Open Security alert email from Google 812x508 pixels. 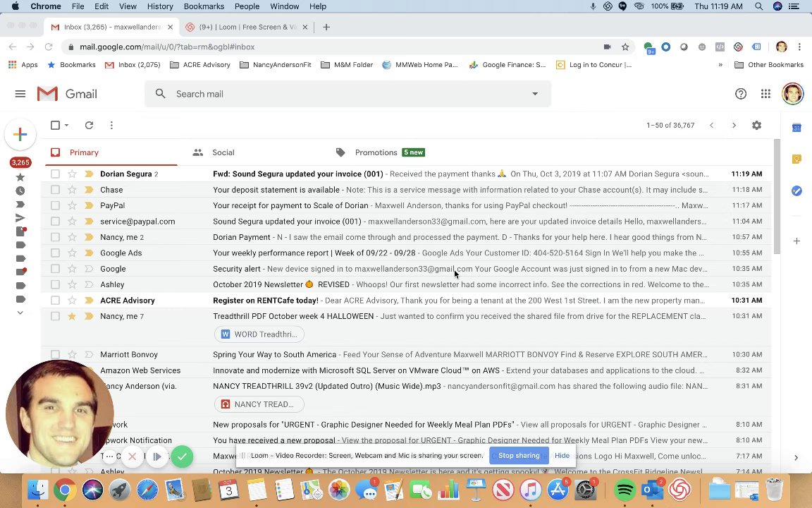pyautogui.click(x=407, y=269)
